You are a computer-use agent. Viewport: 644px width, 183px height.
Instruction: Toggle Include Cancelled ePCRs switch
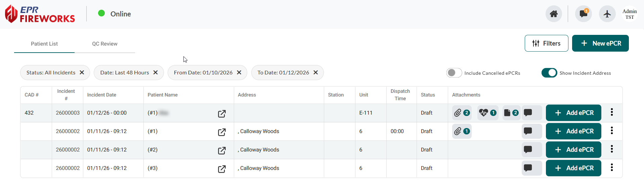point(454,73)
